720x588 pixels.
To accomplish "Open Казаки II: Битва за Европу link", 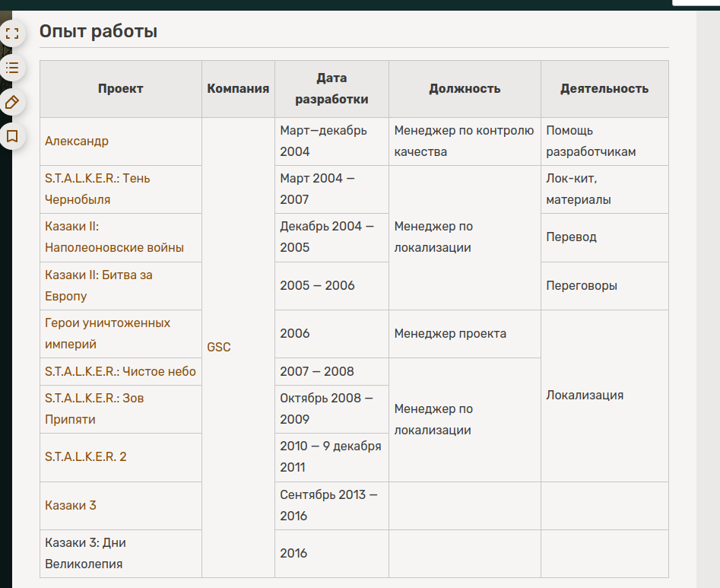I will coord(99,285).
